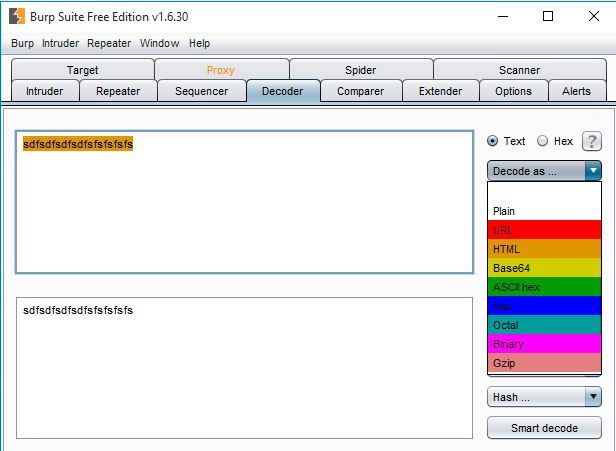616x451 pixels.
Task: Choose Plain from the decode list
Action: click(544, 211)
